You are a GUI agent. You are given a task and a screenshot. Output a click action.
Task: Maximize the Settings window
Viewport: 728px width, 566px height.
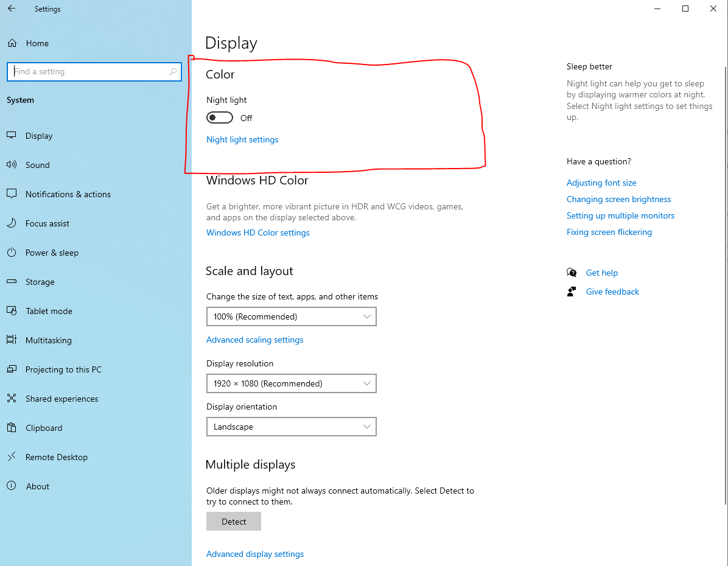click(685, 9)
